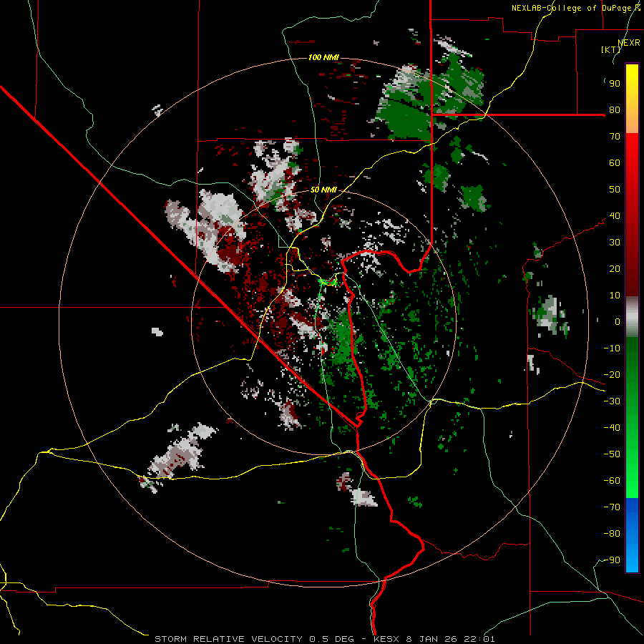Click the "50 NMI" range ring label
The width and height of the screenshot is (644, 644).
pos(323,190)
